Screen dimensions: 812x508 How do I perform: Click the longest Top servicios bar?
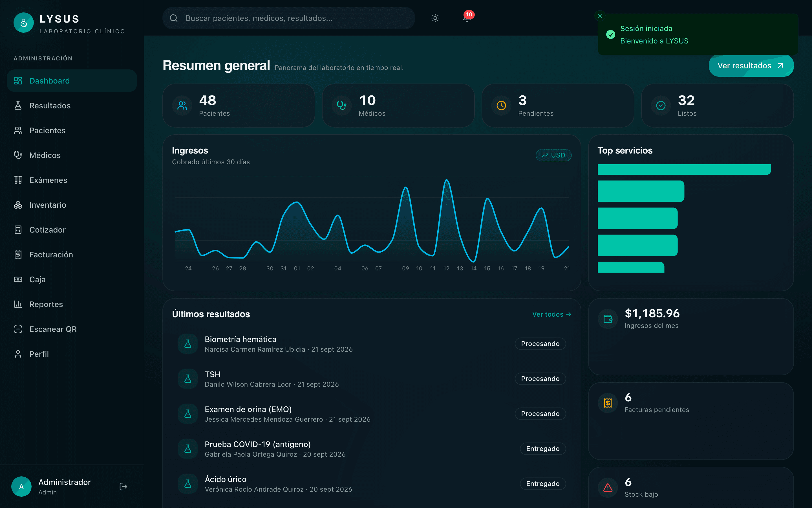point(684,169)
